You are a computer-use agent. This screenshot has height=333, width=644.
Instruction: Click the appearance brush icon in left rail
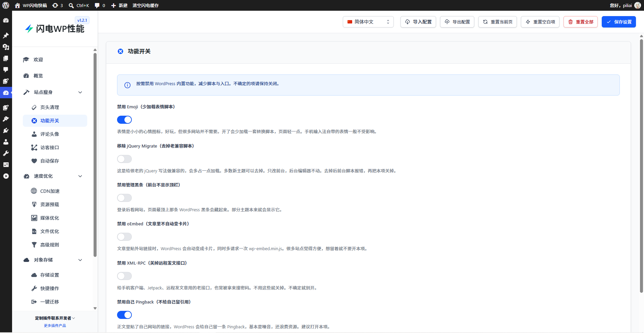[x=6, y=119]
